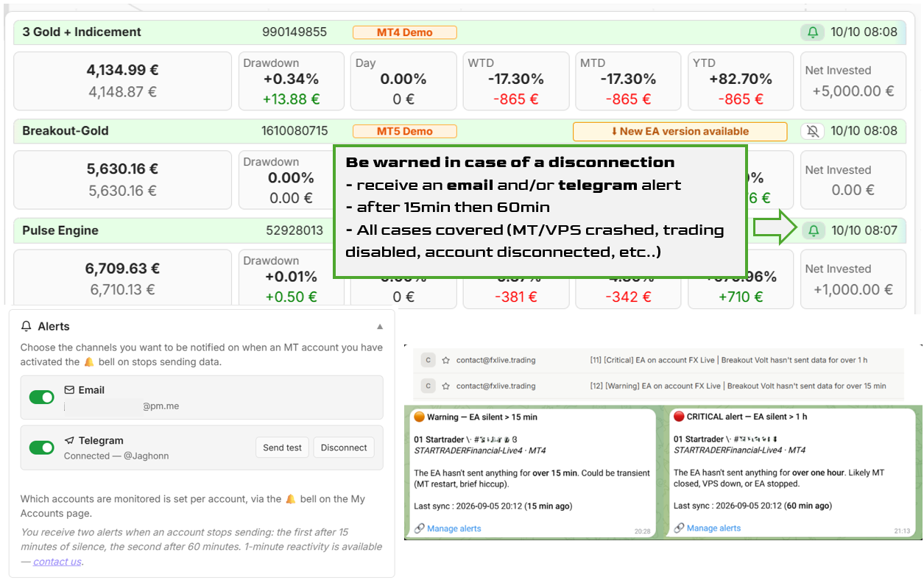924x580 pixels.
Task: Click the C avatar on the Critical email
Action: (427, 361)
